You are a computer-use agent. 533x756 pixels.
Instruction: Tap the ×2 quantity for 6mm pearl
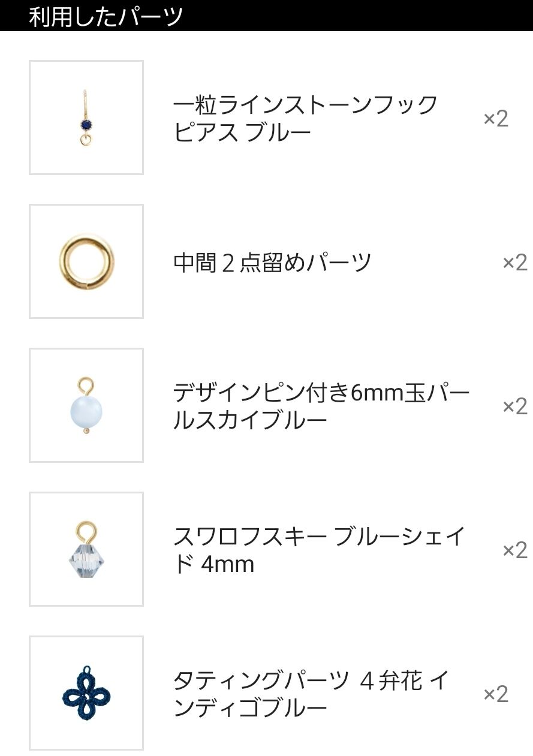[x=514, y=406]
